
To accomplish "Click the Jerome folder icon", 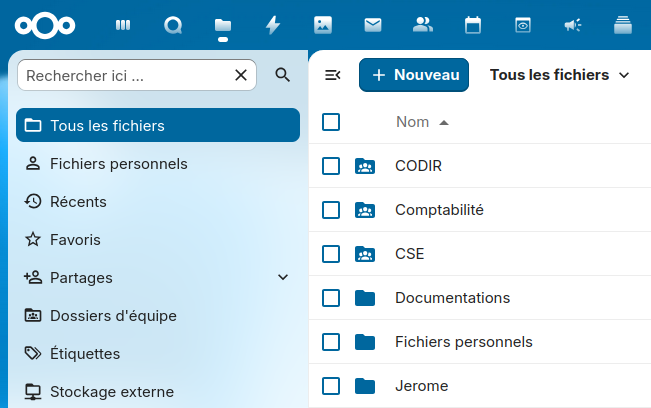I will click(365, 386).
